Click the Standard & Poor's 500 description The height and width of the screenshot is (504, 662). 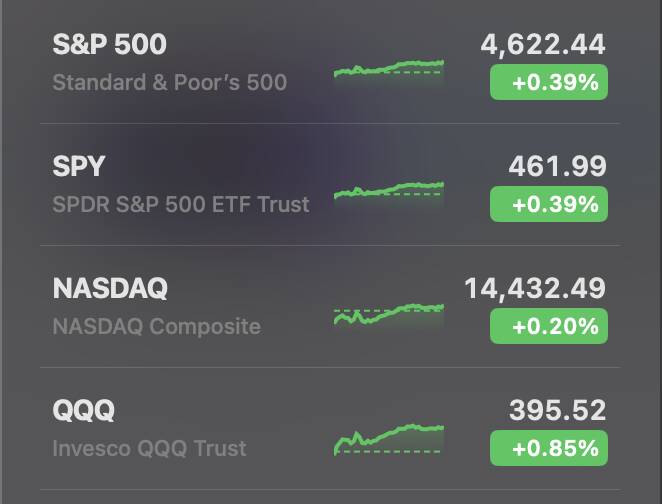coord(170,82)
